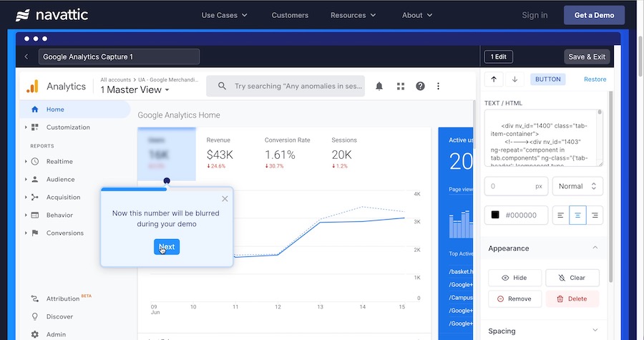Set text alignment to center
644x340 pixels.
(577, 215)
